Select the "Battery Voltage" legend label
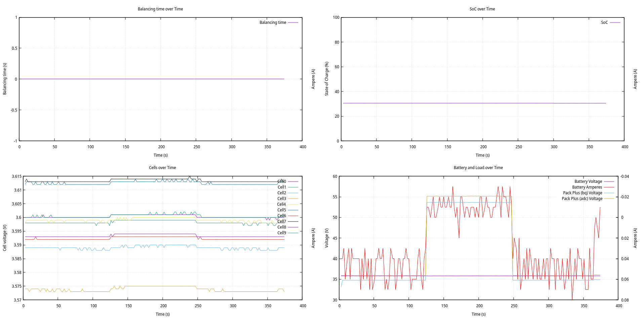644x318 pixels. click(x=588, y=182)
